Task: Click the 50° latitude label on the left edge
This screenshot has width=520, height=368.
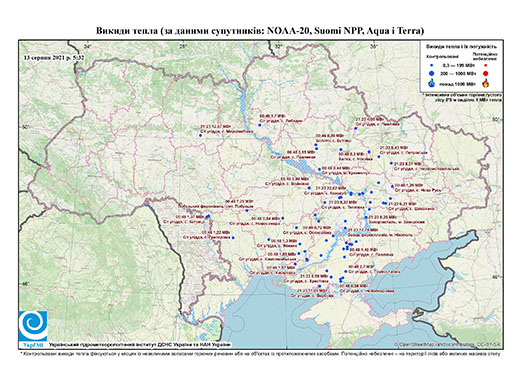Action: [25, 127]
